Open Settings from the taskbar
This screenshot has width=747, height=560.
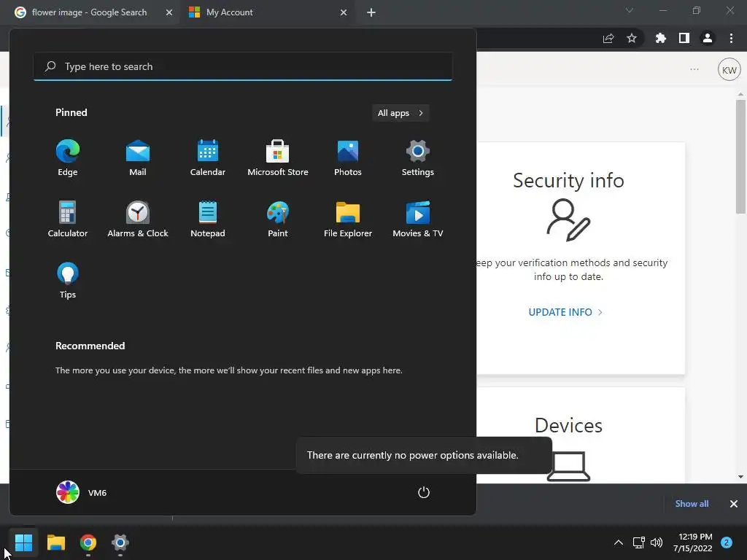pyautogui.click(x=120, y=542)
